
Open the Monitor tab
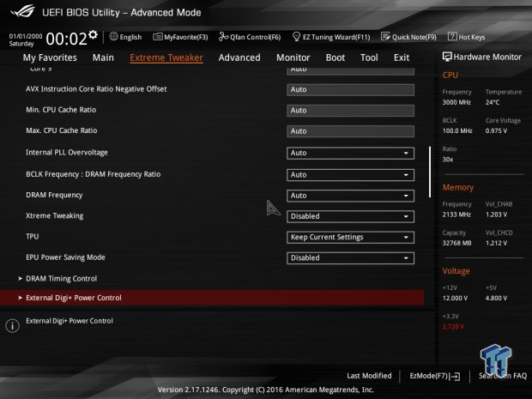tap(293, 57)
